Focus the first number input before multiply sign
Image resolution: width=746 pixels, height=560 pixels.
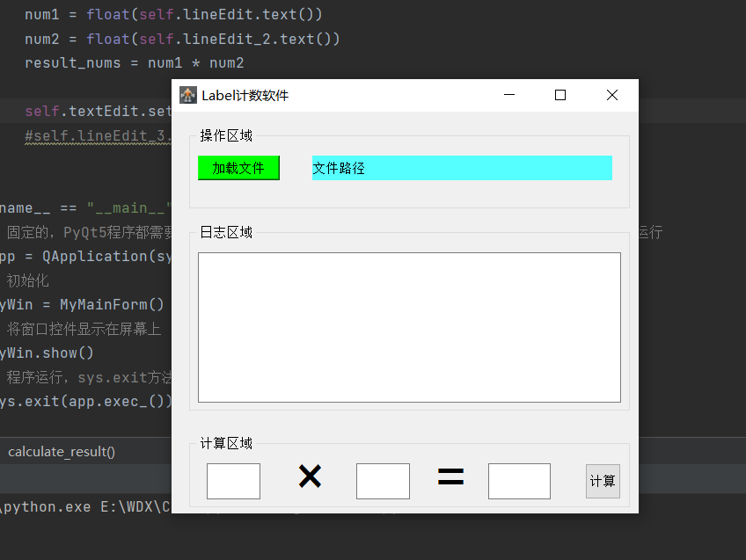233,481
